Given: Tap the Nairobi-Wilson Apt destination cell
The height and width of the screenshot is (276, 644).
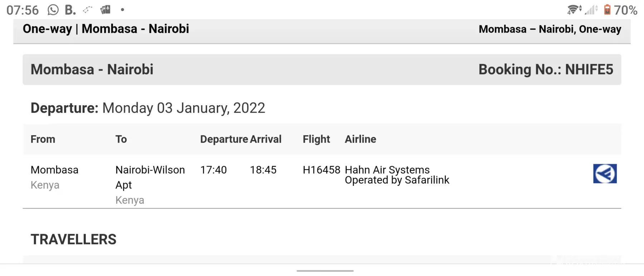Looking at the screenshot, I should tap(150, 177).
